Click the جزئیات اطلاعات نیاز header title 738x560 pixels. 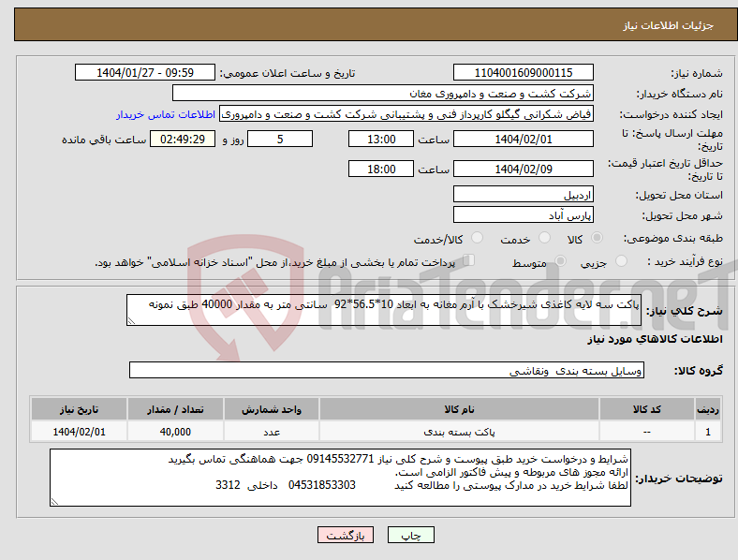[668, 25]
